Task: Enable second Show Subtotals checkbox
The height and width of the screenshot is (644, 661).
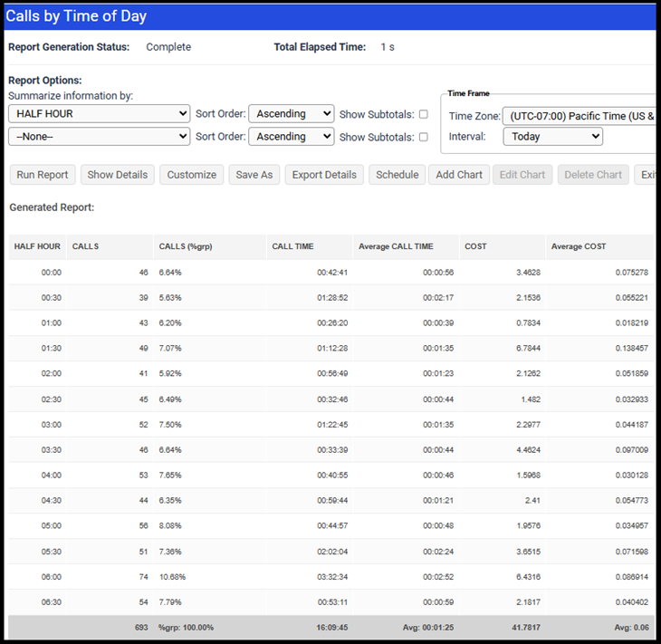Action: pos(424,137)
